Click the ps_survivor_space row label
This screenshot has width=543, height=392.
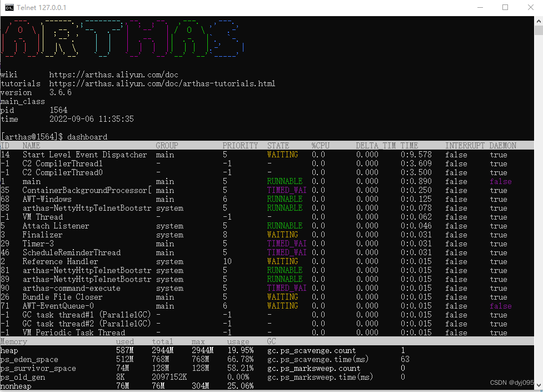click(38, 369)
